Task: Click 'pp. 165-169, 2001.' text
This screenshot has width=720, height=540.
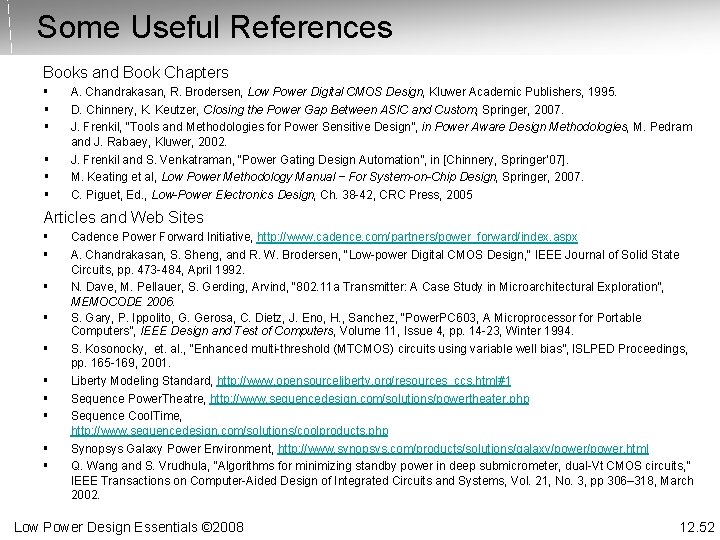Action: 121,363
